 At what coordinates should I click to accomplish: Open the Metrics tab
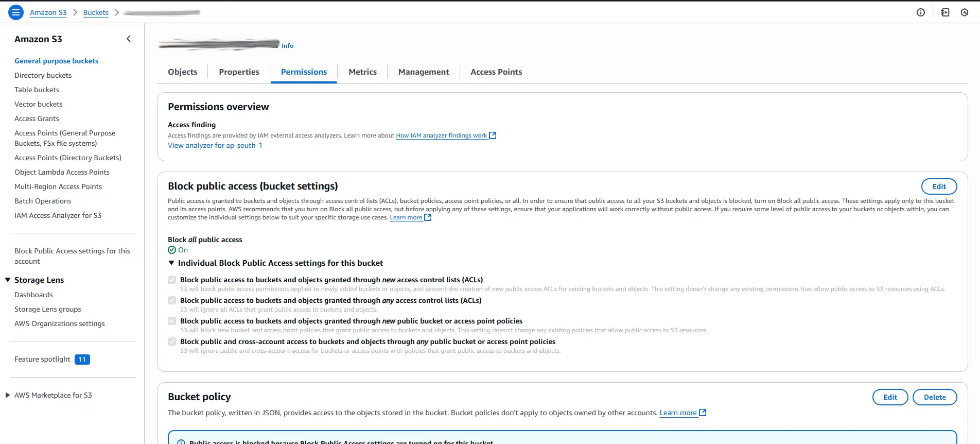(363, 72)
